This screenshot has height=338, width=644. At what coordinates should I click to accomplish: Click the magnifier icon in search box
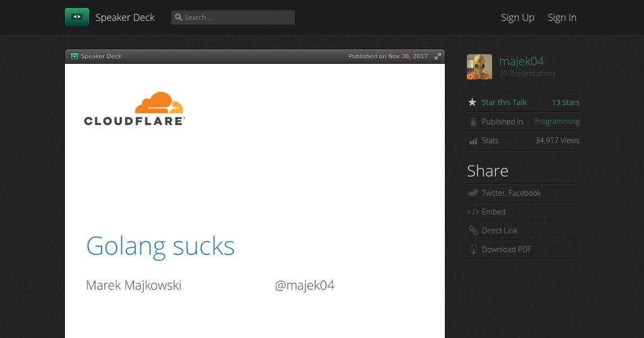179,17
